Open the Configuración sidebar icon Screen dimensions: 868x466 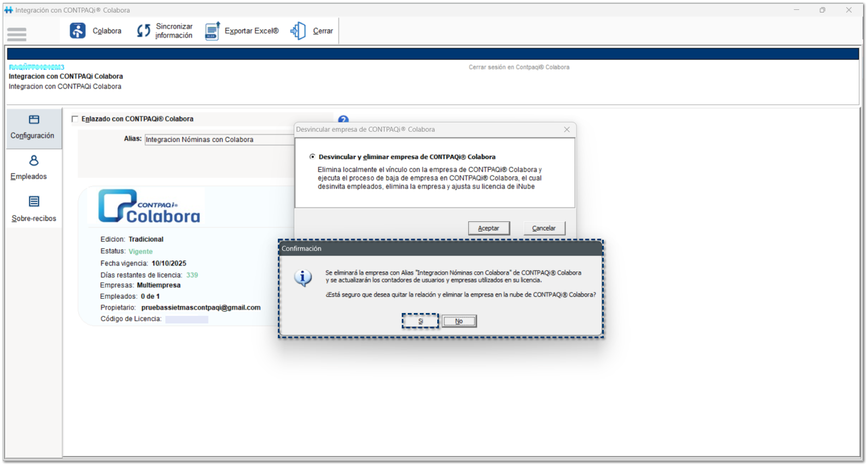pyautogui.click(x=34, y=120)
